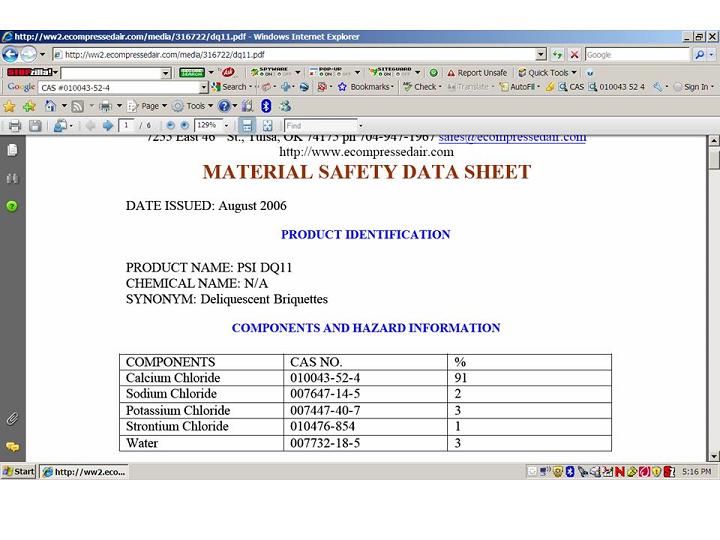
Task: Open the STOPzilla search box dropdown
Action: pos(166,73)
